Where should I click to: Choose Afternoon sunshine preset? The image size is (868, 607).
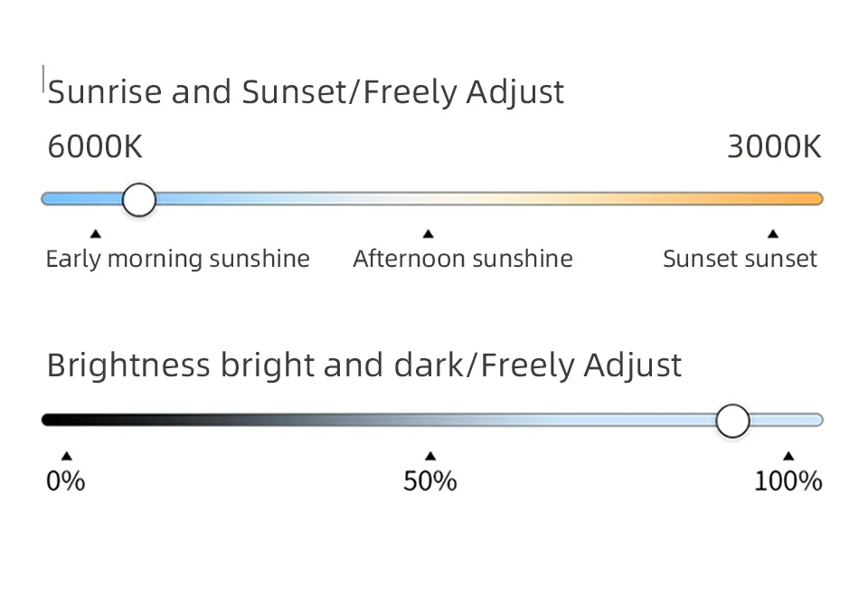click(463, 260)
